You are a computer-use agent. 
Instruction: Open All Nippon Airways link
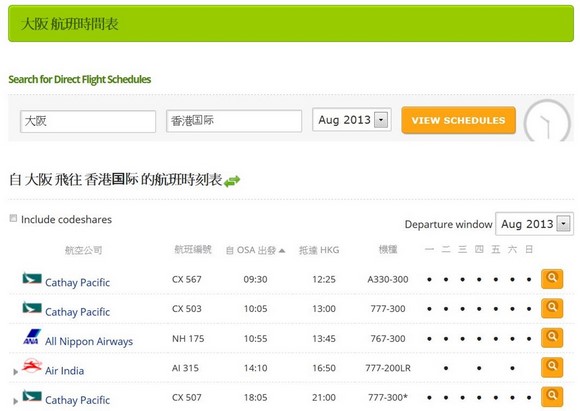click(x=89, y=341)
